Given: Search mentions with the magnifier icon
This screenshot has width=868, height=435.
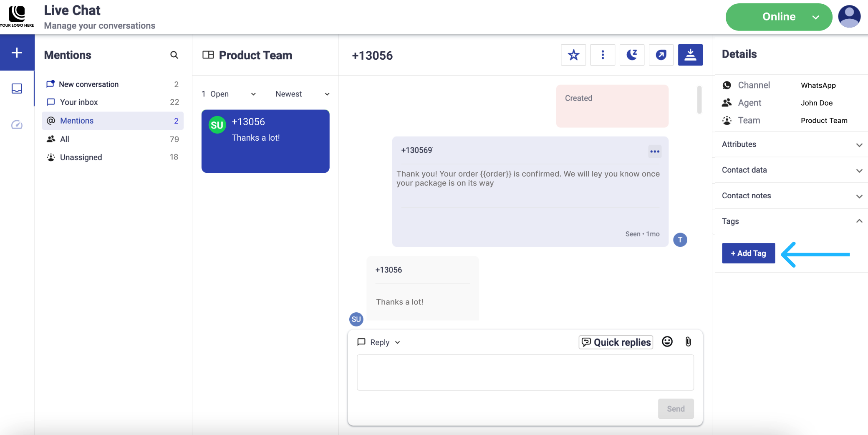Looking at the screenshot, I should click(174, 55).
